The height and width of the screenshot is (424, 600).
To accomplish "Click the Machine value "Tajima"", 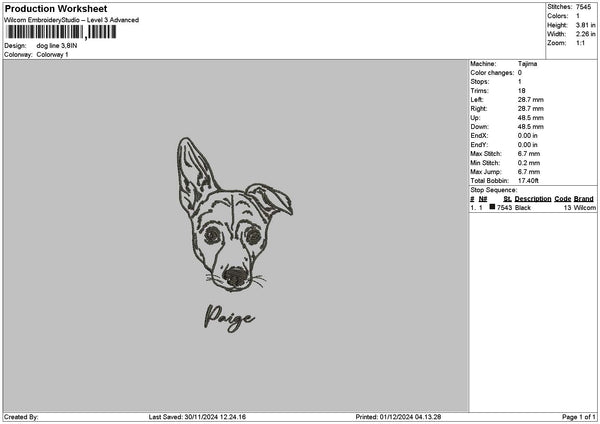I will point(527,64).
